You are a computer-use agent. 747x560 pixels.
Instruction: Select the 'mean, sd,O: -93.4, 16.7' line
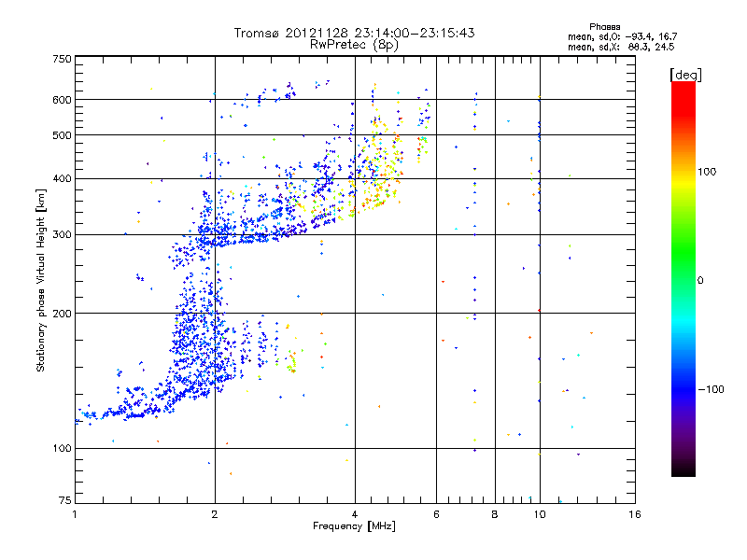(x=622, y=36)
